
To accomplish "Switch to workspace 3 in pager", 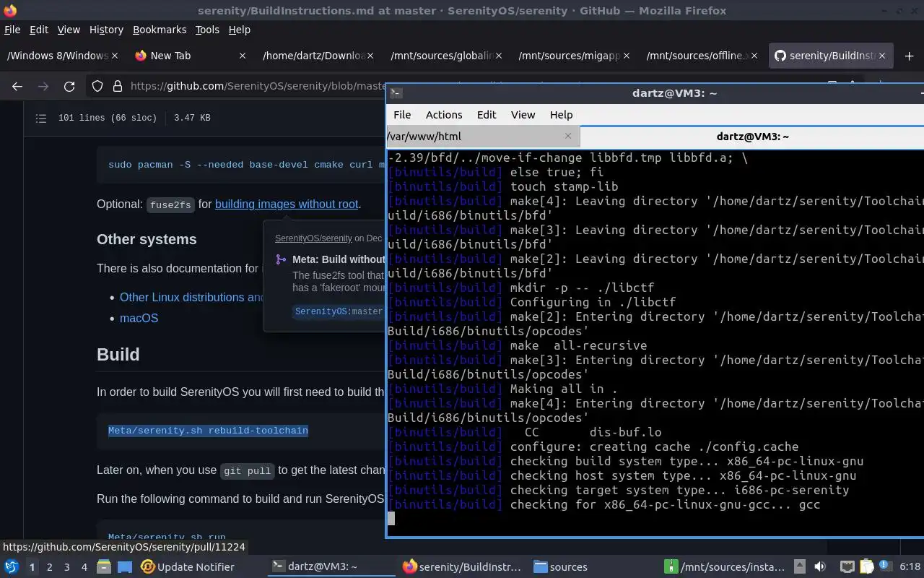I will point(67,567).
